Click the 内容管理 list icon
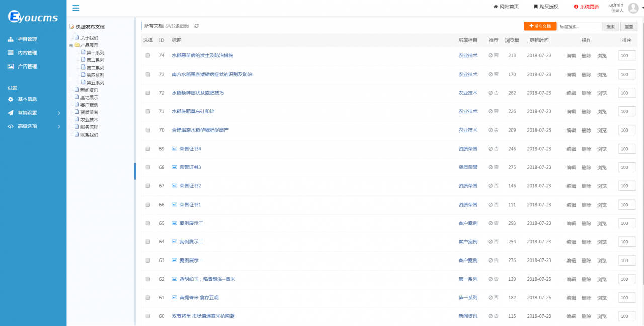The image size is (644, 326). (x=11, y=53)
